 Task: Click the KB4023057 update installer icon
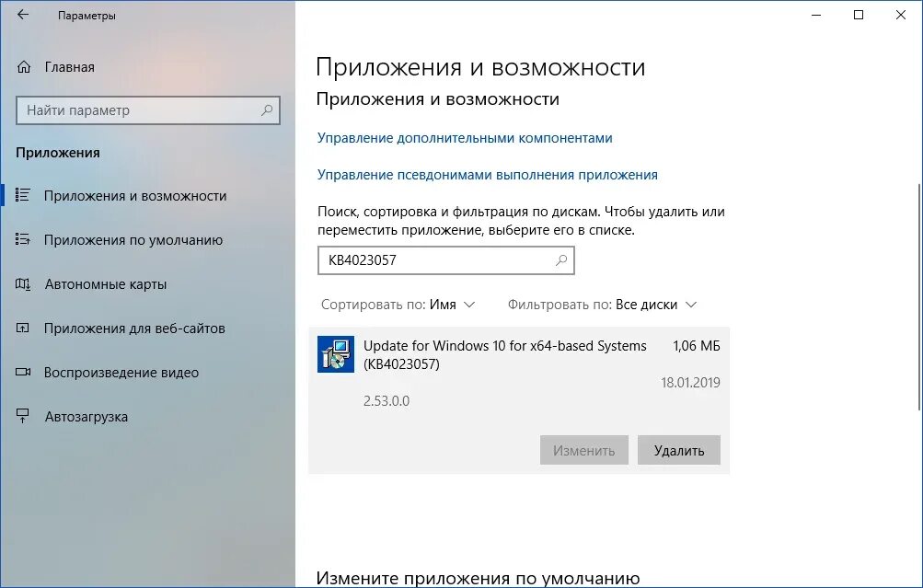336,353
